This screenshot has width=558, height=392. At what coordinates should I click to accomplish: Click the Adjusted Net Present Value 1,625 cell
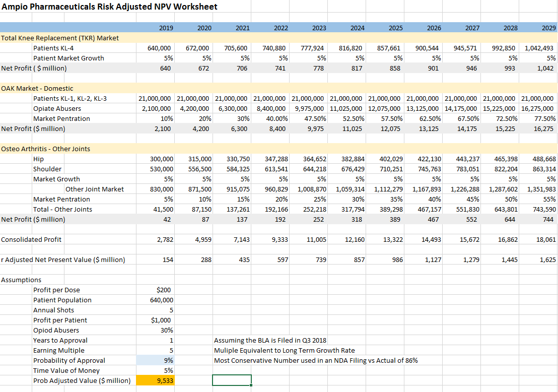[547, 259]
